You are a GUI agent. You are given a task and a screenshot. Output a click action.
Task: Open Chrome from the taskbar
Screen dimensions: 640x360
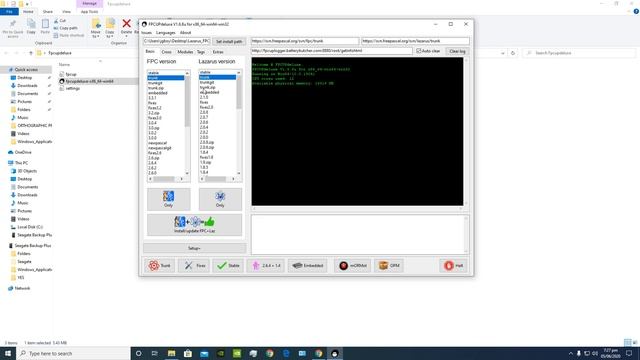270,353
